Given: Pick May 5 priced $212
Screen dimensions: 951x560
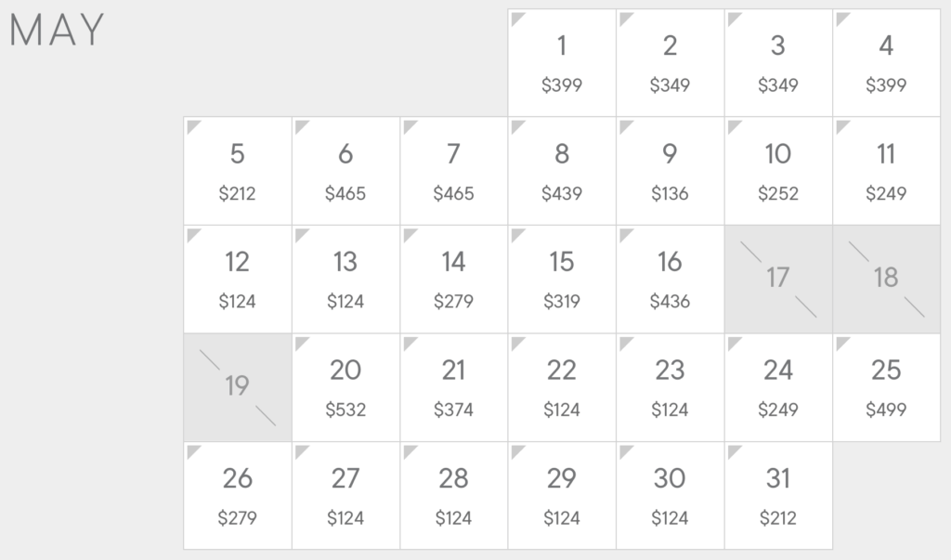Looking at the screenshot, I should (237, 171).
